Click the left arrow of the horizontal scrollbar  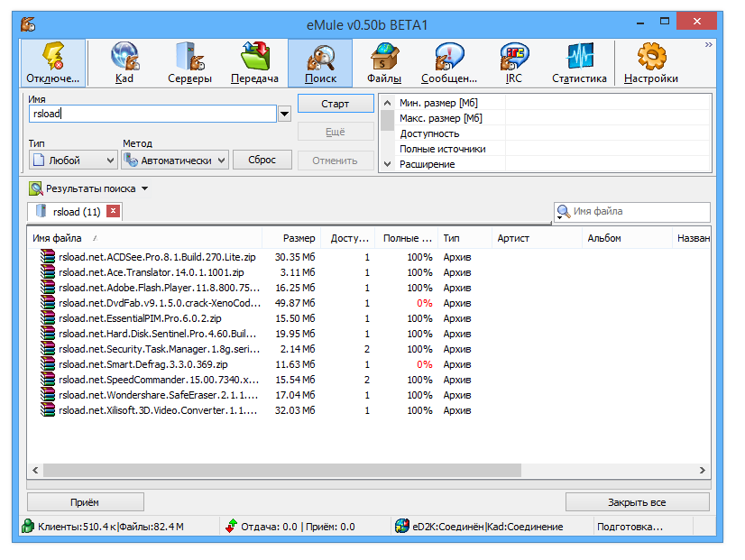click(x=35, y=470)
